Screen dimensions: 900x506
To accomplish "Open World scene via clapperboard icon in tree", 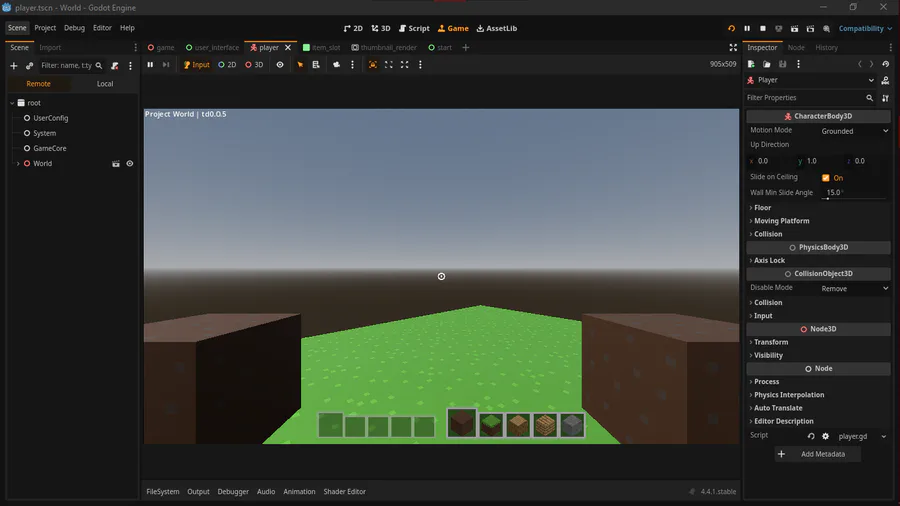I will pyautogui.click(x=116, y=164).
